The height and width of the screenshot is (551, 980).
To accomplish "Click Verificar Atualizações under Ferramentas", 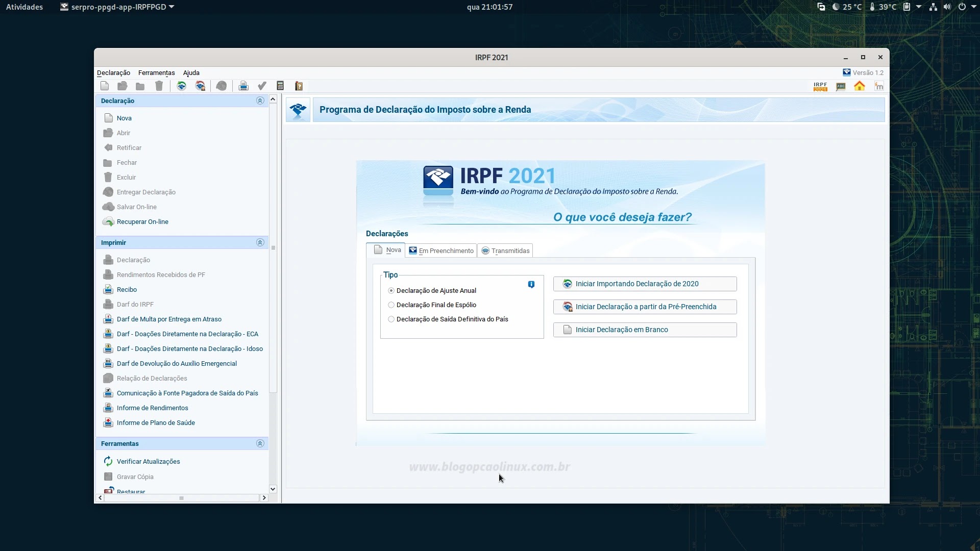I will pos(148,461).
